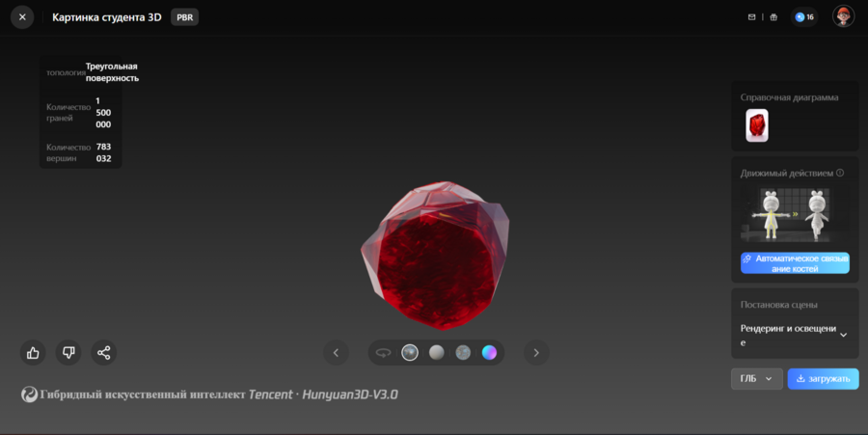Click the Автоматическое связывание костей button

pos(795,263)
